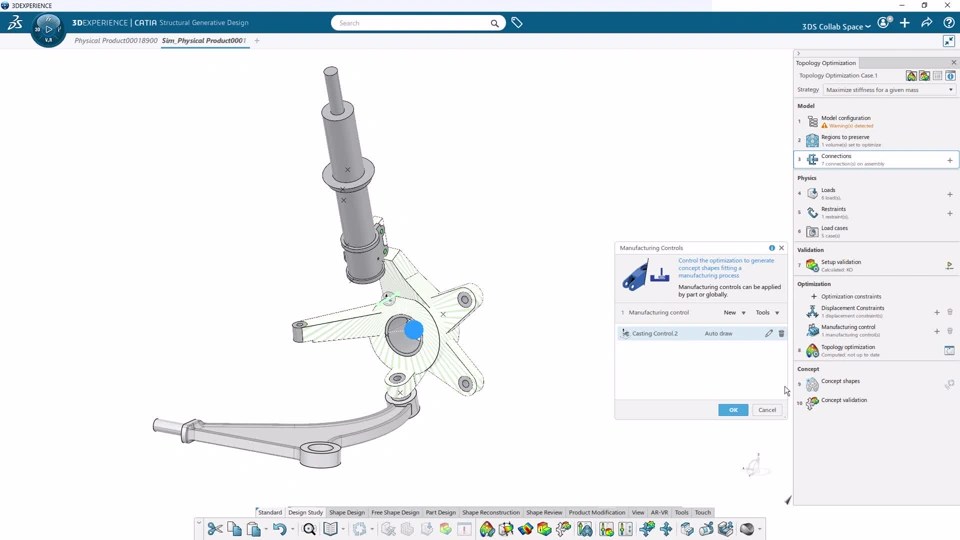This screenshot has width=960, height=540.
Task: Expand the Undo history dropdown arrow
Action: (x=292, y=530)
